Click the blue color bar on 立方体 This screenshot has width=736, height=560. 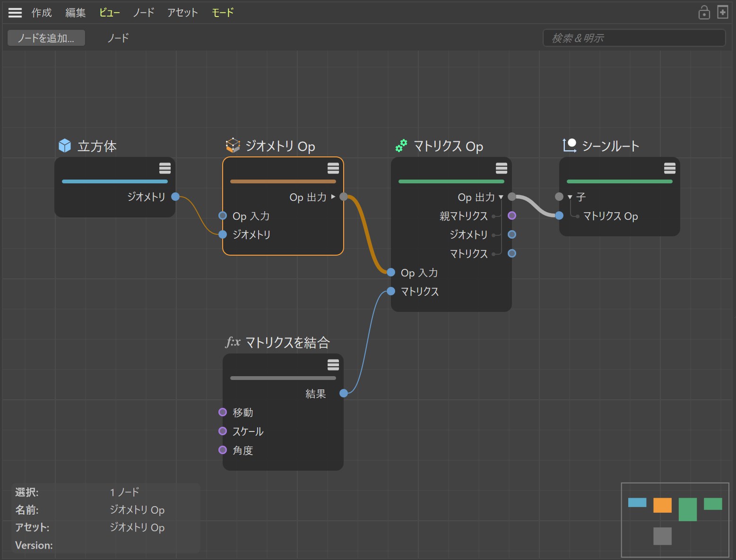coord(115,181)
